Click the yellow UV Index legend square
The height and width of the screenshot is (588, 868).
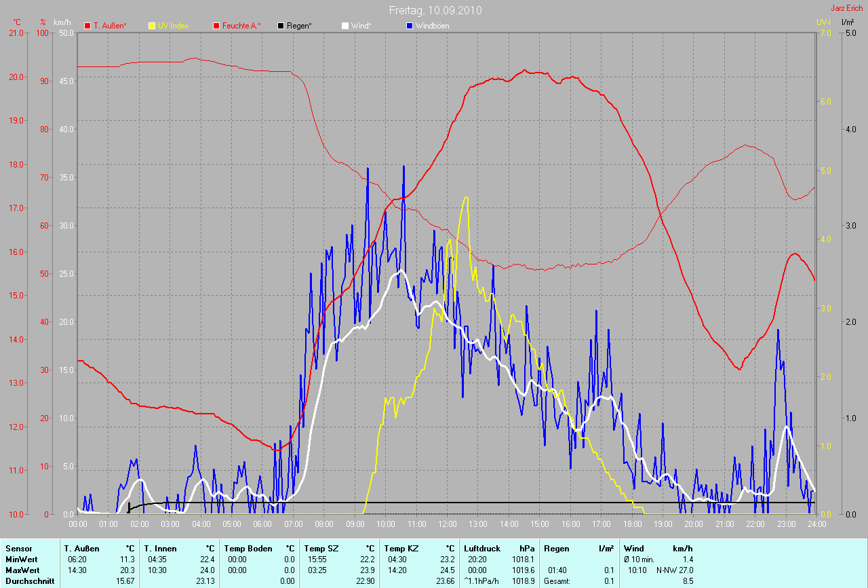click(x=152, y=26)
